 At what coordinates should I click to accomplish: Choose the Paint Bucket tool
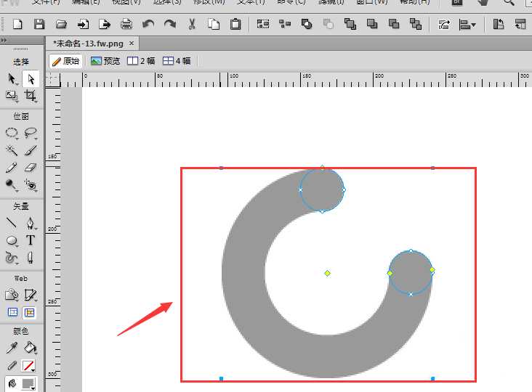pos(31,348)
